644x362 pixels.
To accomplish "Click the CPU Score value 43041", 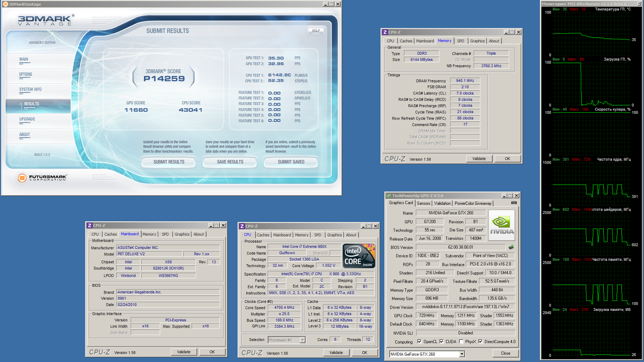I will tap(191, 110).
